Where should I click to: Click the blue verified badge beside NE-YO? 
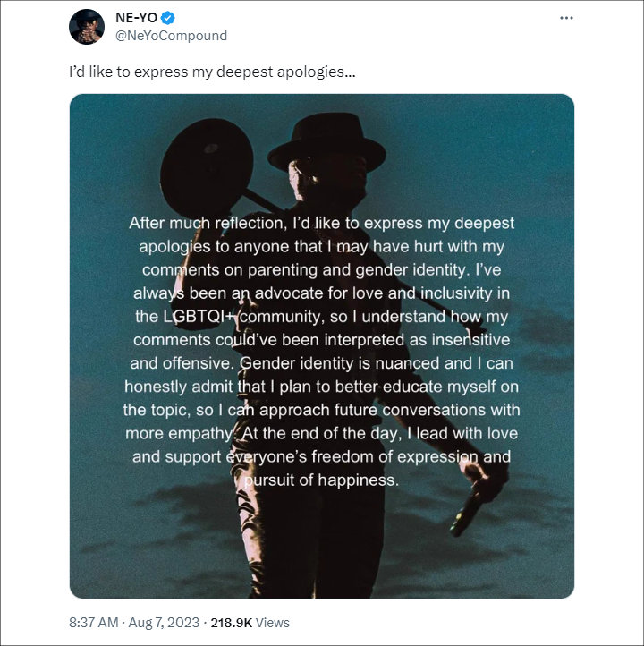point(168,18)
